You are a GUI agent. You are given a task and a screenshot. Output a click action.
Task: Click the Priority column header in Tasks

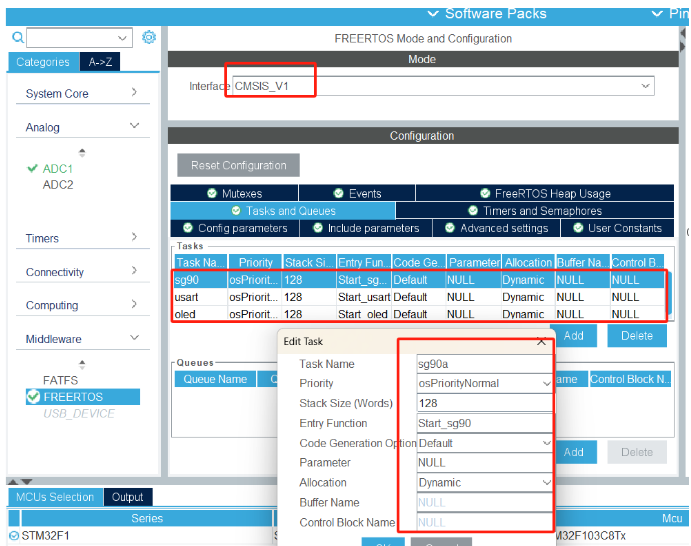point(255,262)
